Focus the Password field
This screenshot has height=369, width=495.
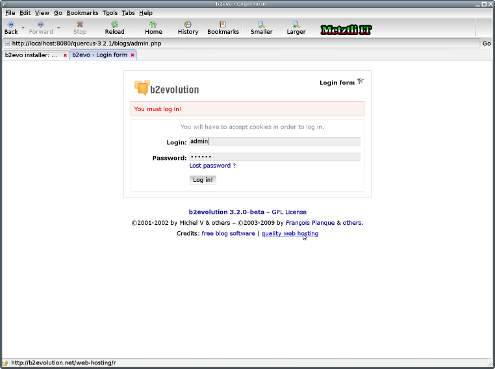(275, 157)
